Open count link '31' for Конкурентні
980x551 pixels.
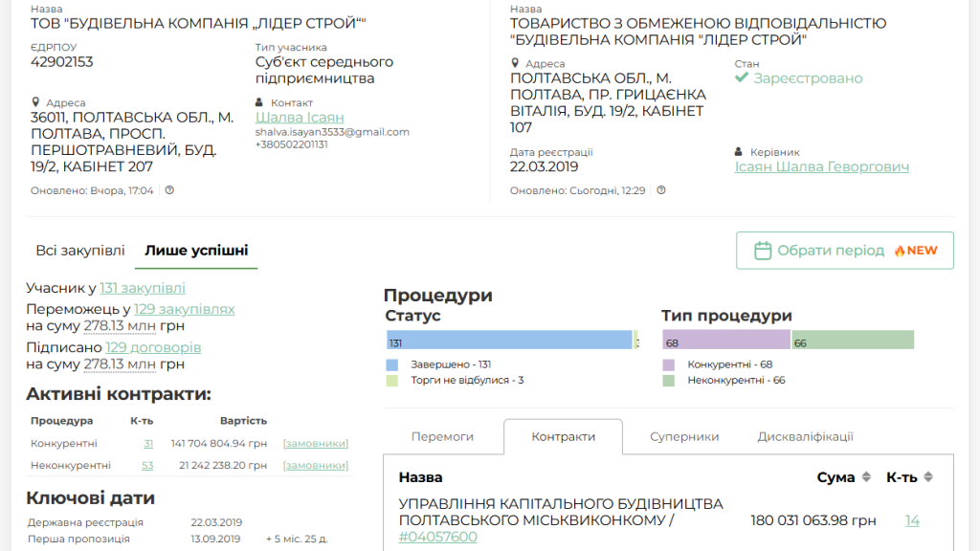click(148, 444)
